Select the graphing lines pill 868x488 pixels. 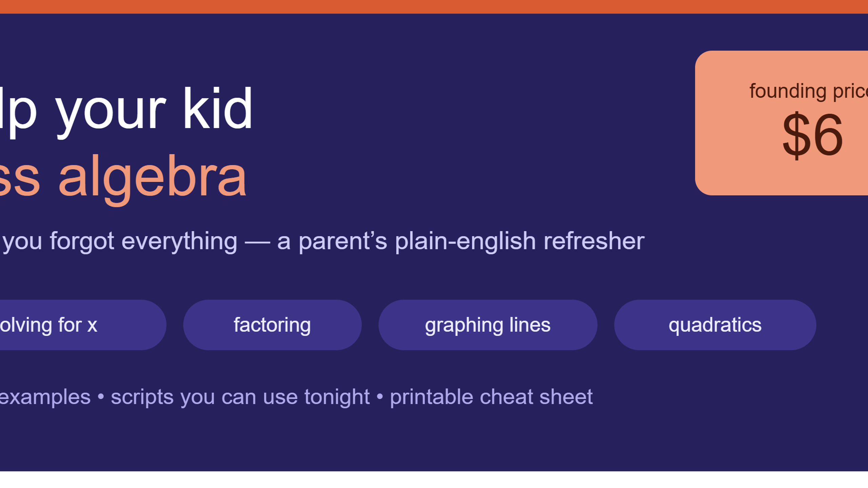pyautogui.click(x=488, y=325)
